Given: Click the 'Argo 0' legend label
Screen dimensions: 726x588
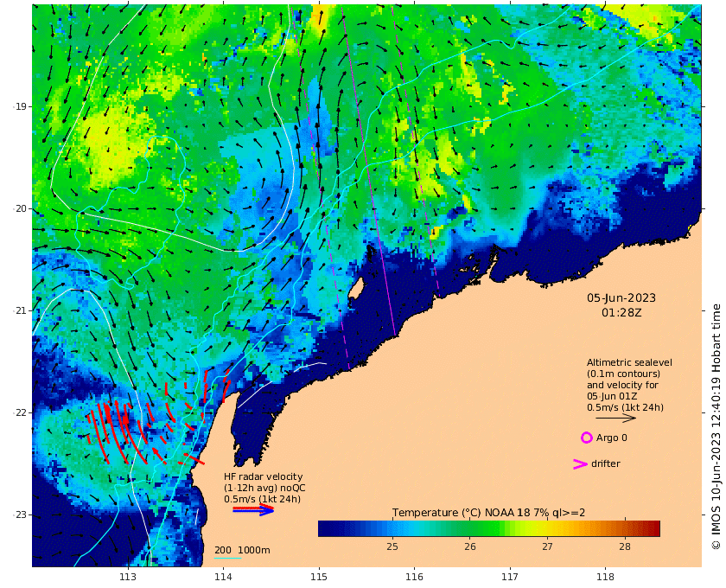Looking at the screenshot, I should (x=611, y=438).
